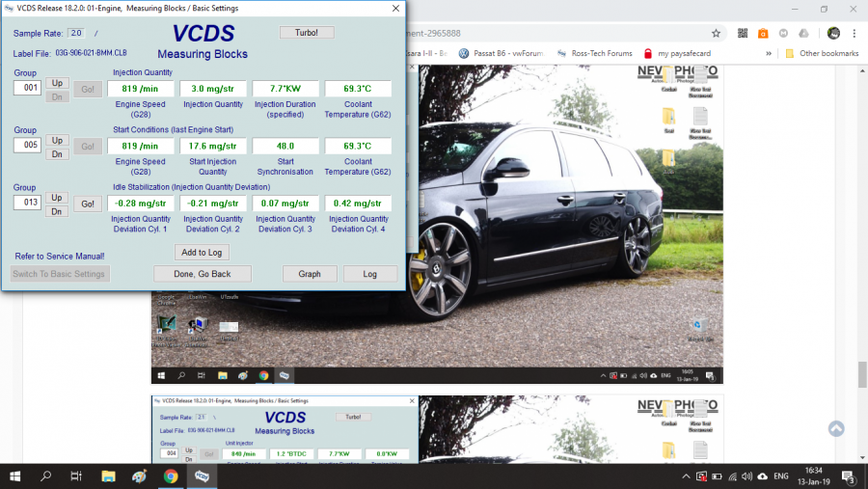Screen dimensions: 868x489
Task: Open Chrome's three-dot menu
Action: (x=854, y=33)
